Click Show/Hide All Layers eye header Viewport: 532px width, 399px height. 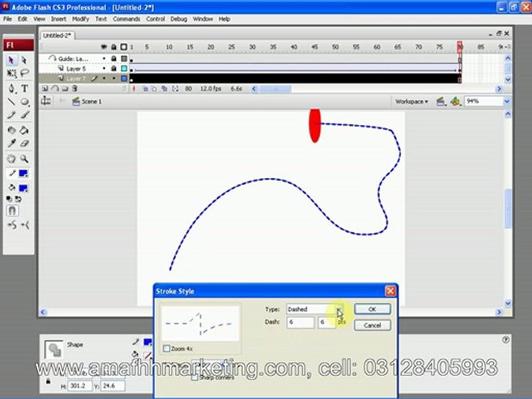[104, 47]
